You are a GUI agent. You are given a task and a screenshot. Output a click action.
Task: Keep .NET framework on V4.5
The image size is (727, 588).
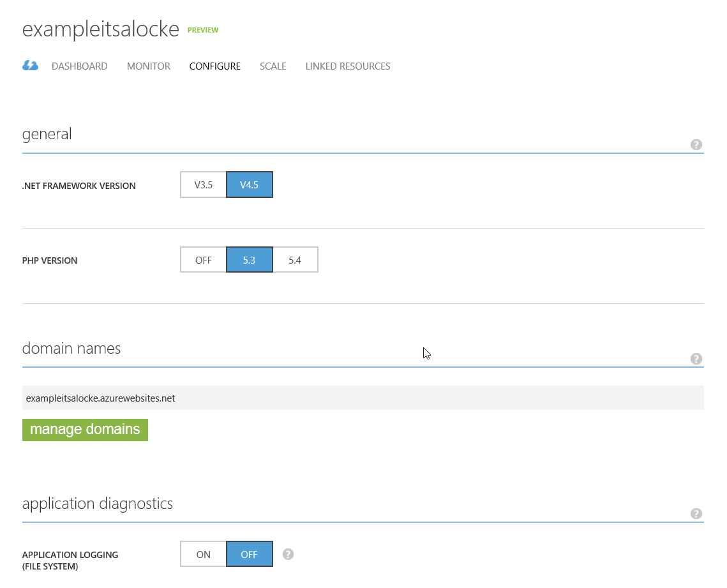tap(249, 185)
